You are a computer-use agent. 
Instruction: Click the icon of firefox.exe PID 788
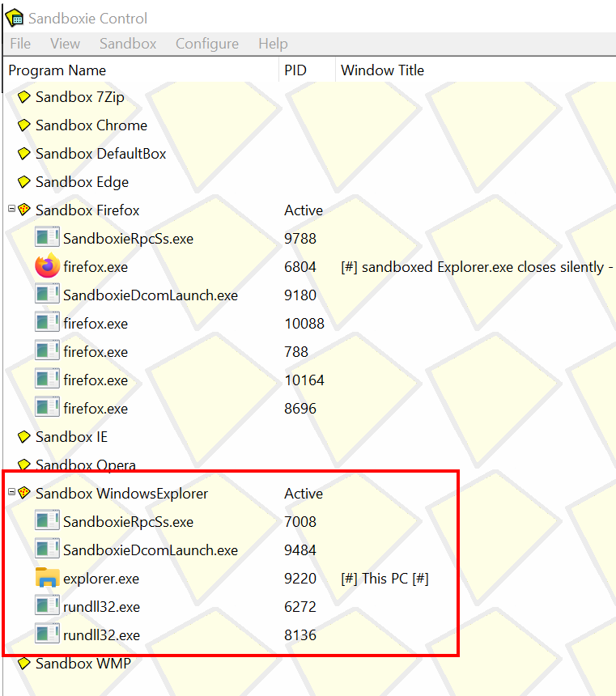coord(47,350)
